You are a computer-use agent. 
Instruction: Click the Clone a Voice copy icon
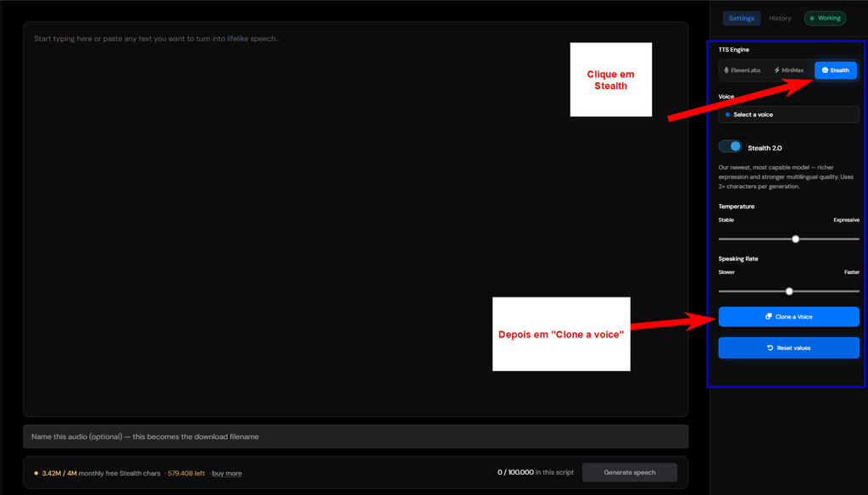tap(768, 317)
